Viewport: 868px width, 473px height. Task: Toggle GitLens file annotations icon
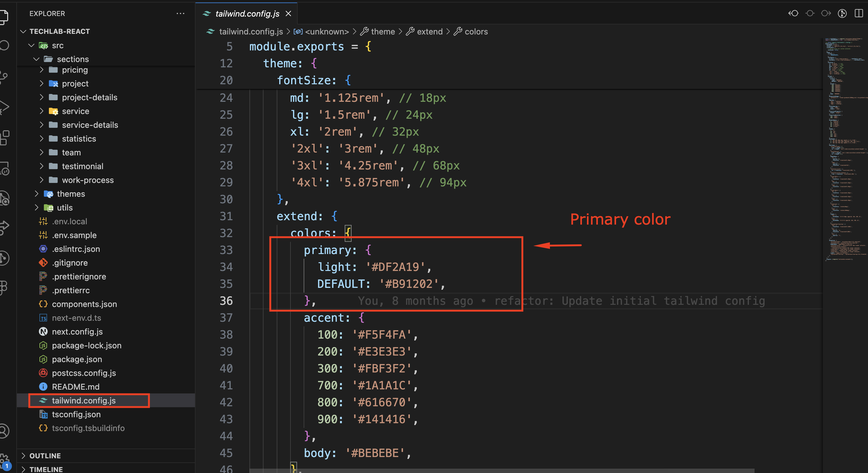click(x=842, y=13)
